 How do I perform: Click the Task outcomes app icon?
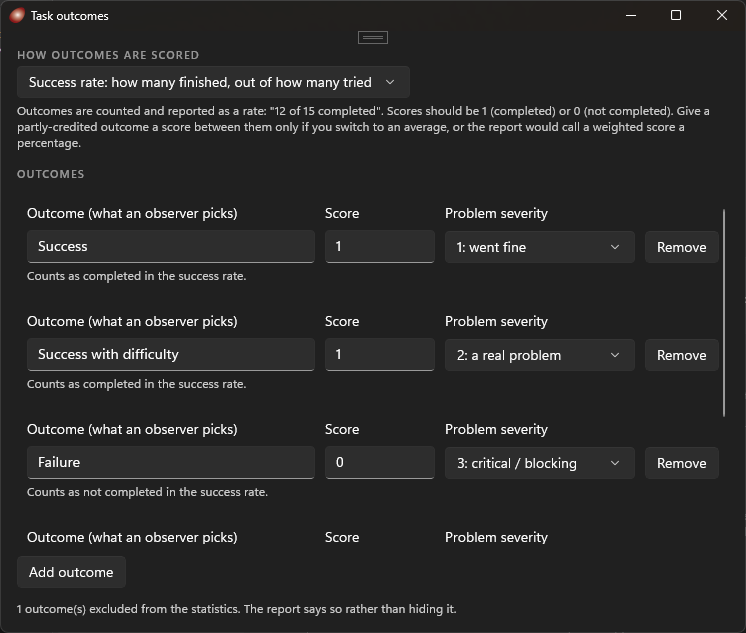click(17, 16)
